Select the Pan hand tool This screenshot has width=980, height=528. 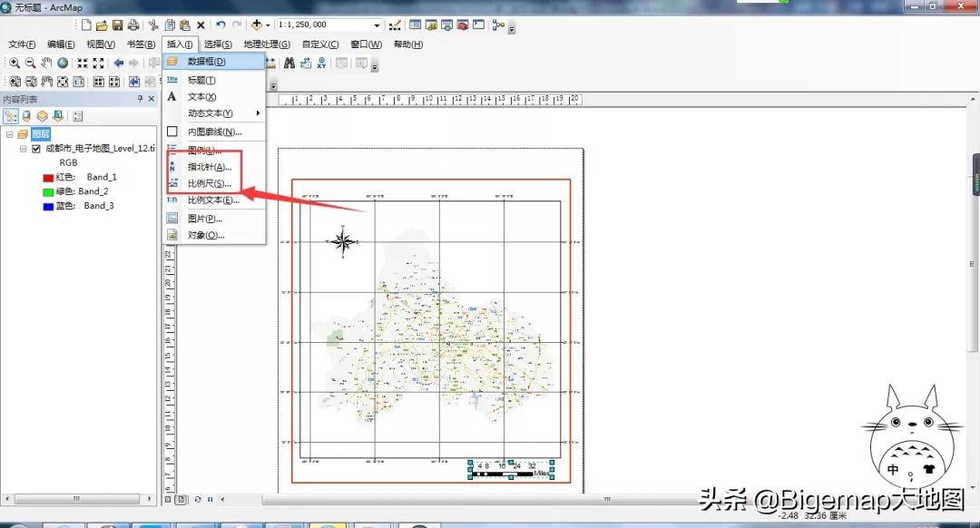point(46,63)
